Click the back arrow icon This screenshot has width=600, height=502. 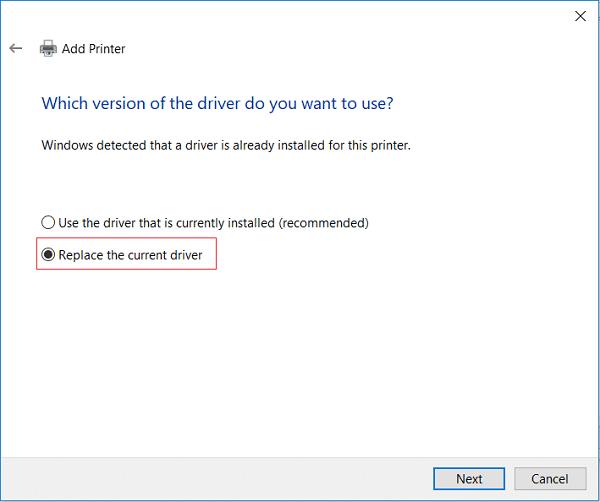[x=15, y=48]
